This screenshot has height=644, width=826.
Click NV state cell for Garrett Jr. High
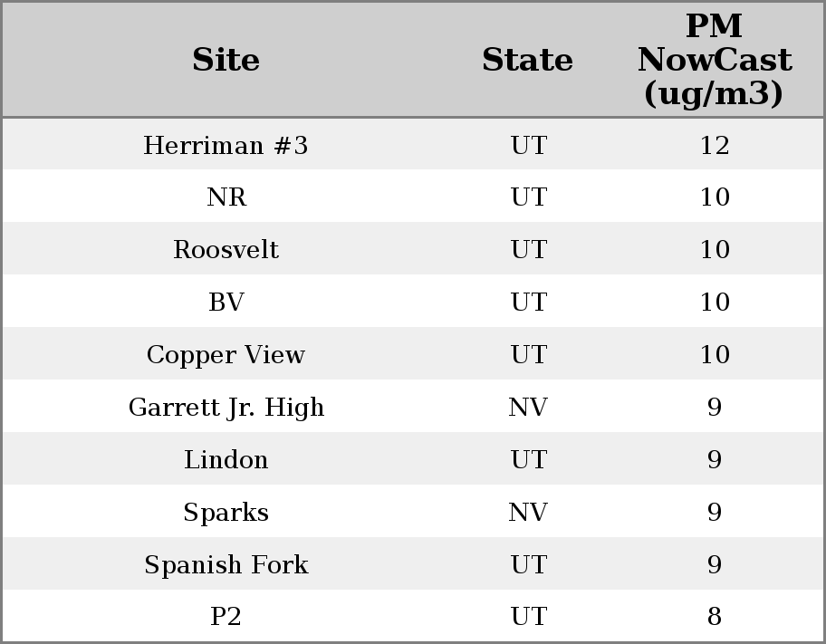(x=528, y=408)
